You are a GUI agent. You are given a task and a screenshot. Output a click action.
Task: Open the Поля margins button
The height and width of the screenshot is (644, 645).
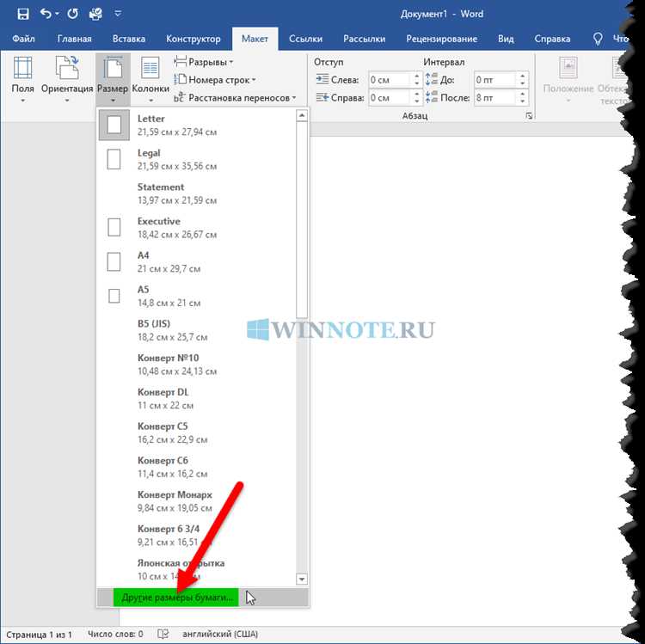coord(22,79)
